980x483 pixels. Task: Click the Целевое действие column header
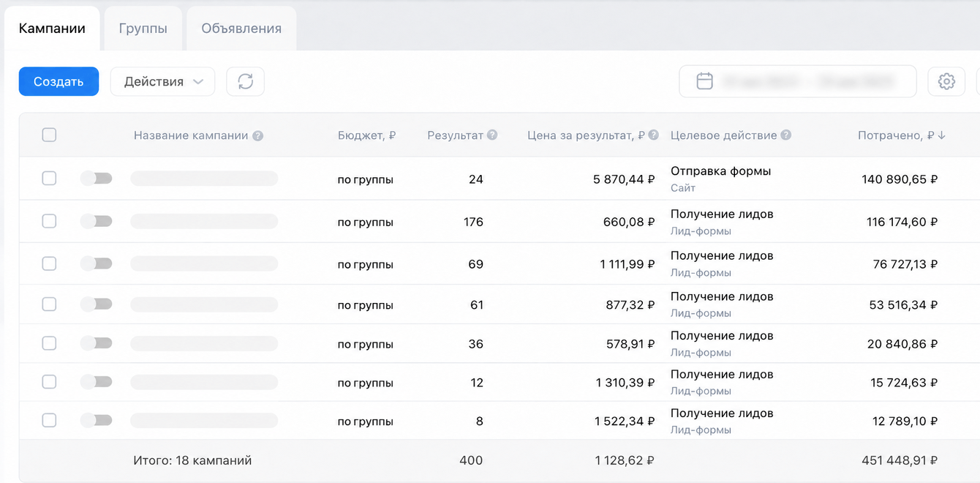724,135
